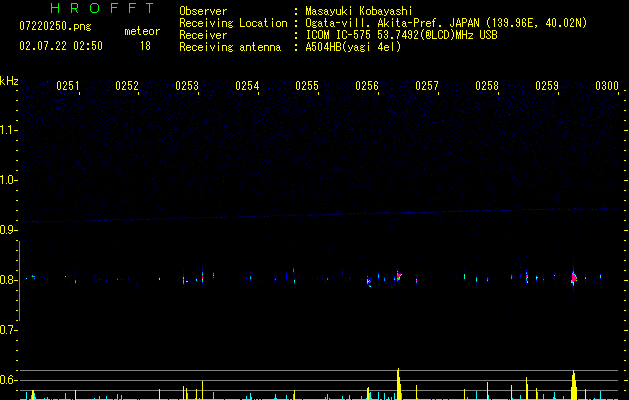The height and width of the screenshot is (400, 629).
Task: Click the gray frequency range bar beside the kHz axis
Action: tap(19, 281)
